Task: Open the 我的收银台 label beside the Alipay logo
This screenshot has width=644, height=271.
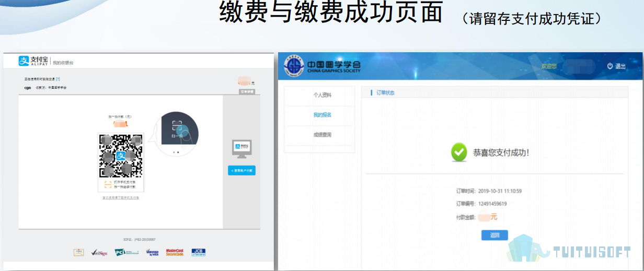Action: [x=63, y=63]
